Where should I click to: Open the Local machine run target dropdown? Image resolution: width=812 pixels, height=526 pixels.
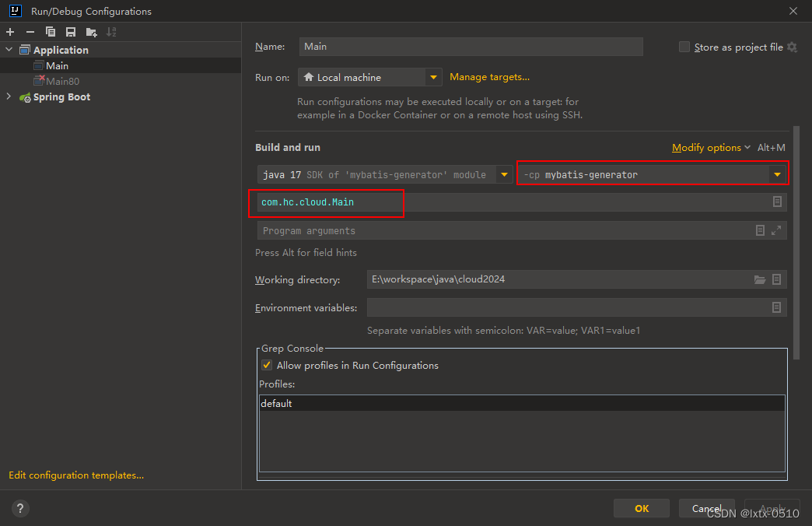click(x=433, y=77)
